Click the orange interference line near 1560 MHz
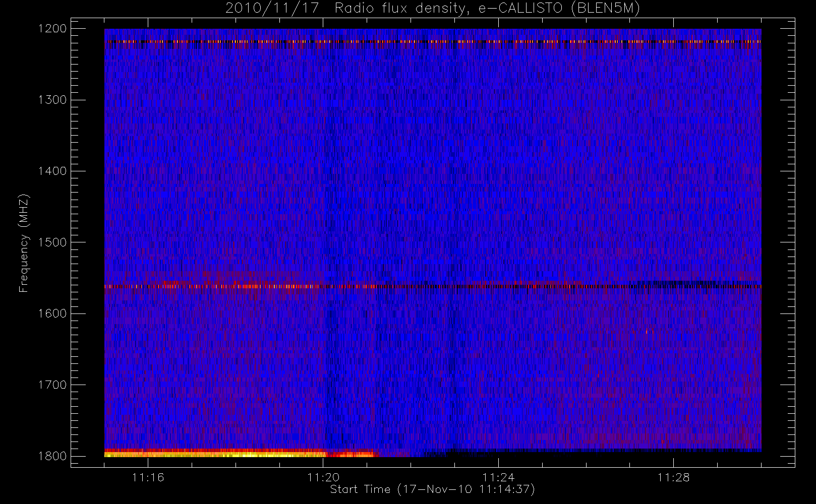Image resolution: width=816 pixels, height=504 pixels. tap(433, 286)
